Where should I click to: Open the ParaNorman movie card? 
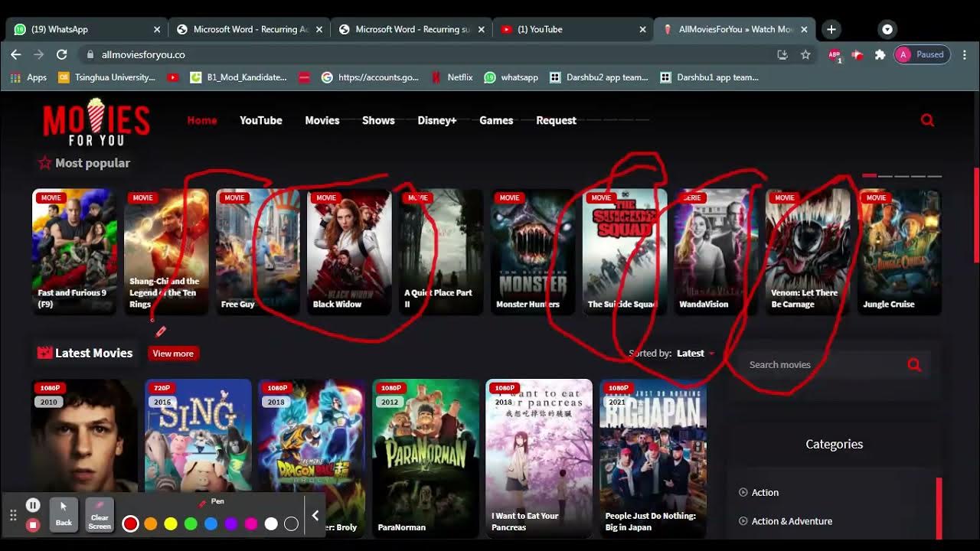426,458
